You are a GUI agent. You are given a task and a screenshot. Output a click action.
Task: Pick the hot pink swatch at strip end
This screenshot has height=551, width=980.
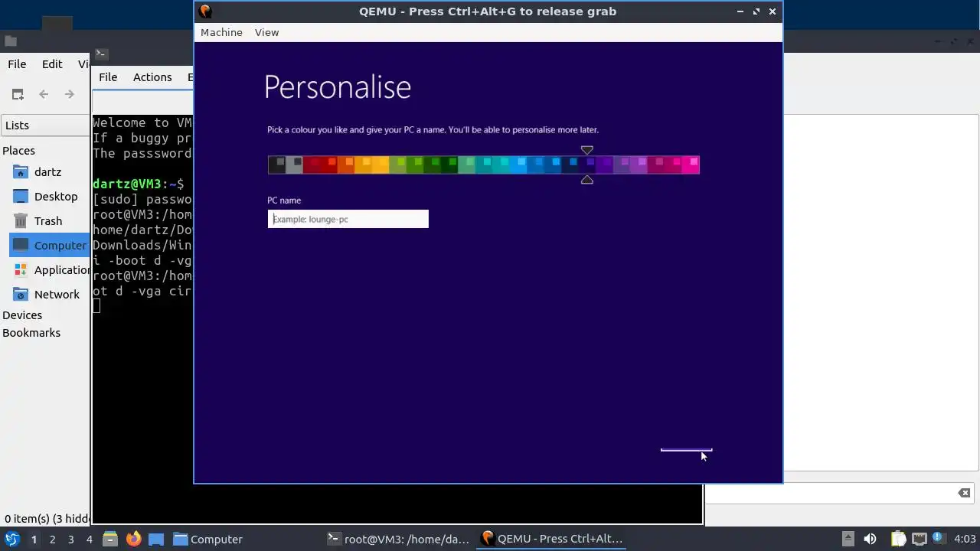691,165
